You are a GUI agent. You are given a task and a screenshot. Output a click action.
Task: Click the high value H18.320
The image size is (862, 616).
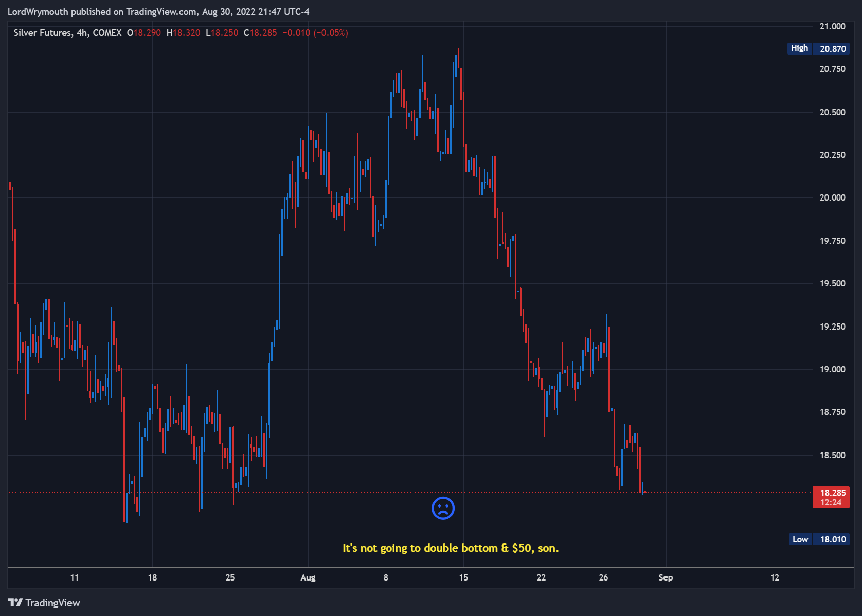coord(183,33)
